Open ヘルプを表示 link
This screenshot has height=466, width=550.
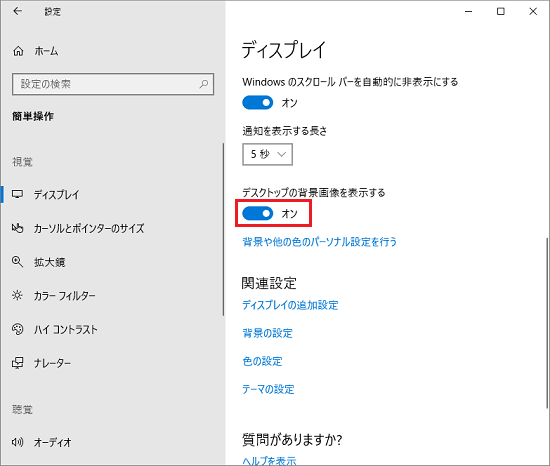pos(269,460)
